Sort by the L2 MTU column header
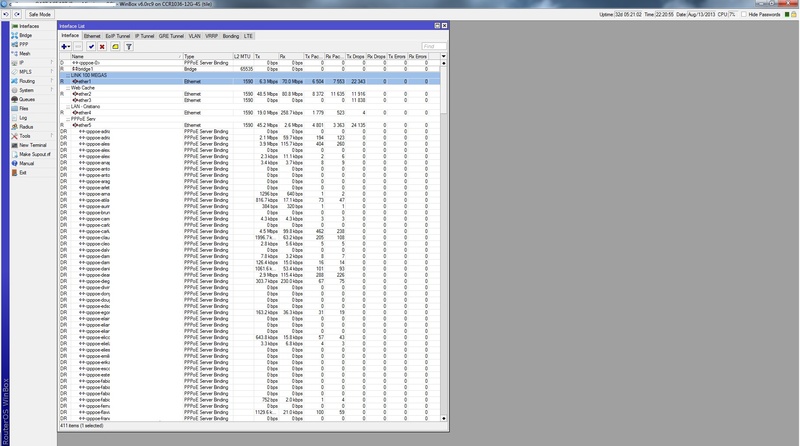This screenshot has width=800, height=446. pyautogui.click(x=243, y=56)
